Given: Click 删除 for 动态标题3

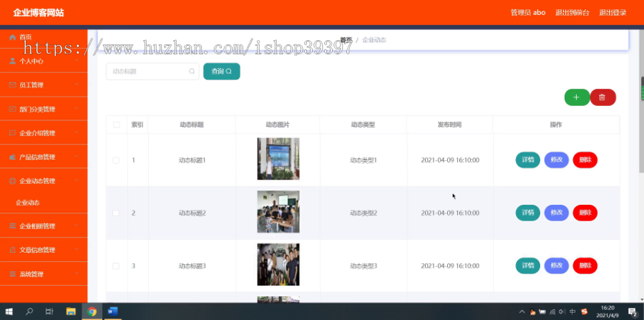Looking at the screenshot, I should (x=585, y=266).
